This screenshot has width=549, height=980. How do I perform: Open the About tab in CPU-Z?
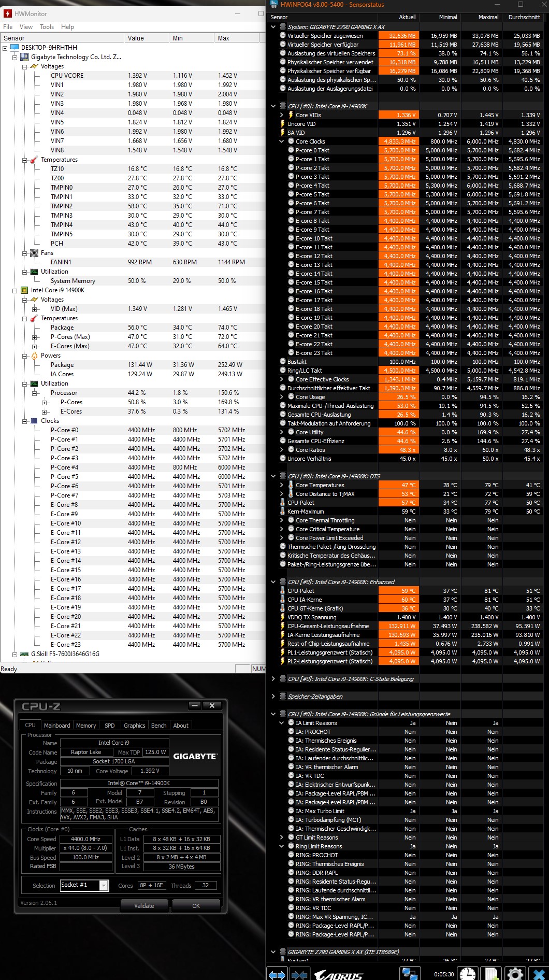[x=181, y=726]
